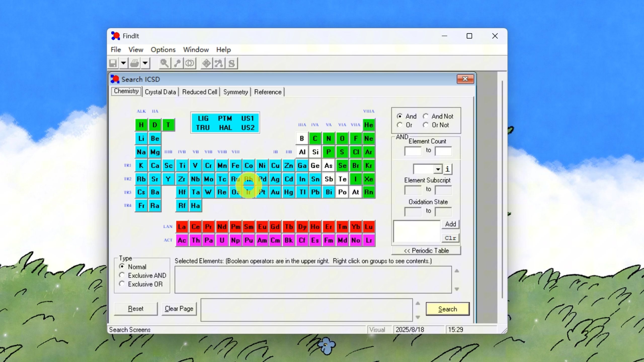Select the US1 element group
Screen dimensions: 644x362
click(x=248, y=118)
